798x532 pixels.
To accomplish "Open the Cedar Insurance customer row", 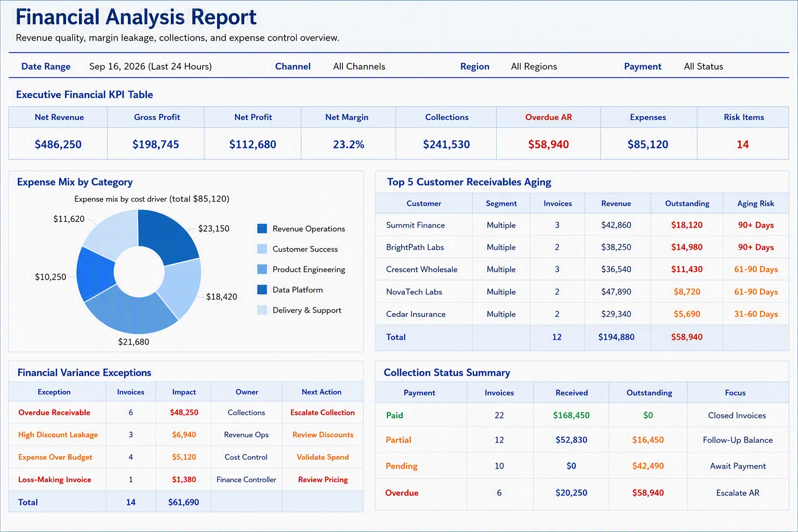I will click(582, 314).
